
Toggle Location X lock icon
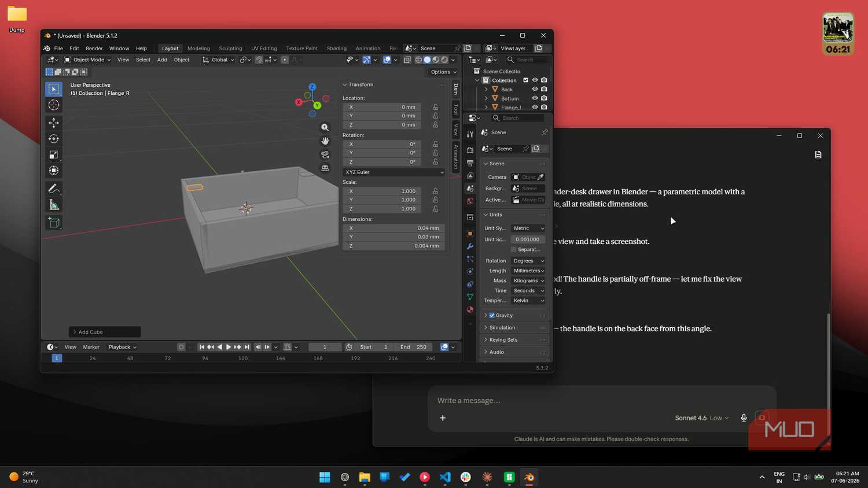point(436,107)
